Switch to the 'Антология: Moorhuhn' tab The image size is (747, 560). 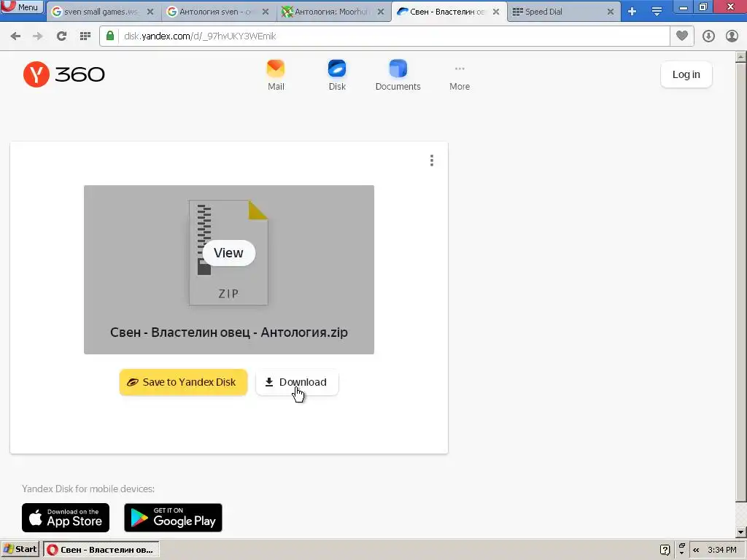[332, 12]
